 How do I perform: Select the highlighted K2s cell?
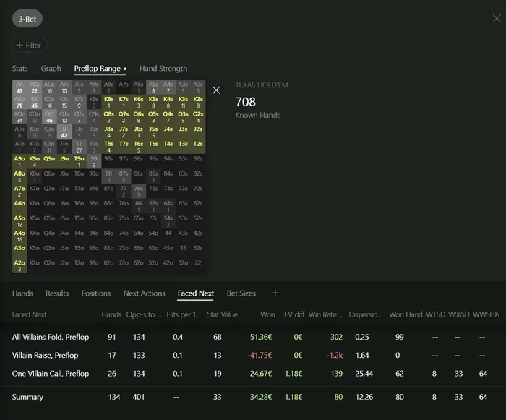198,102
